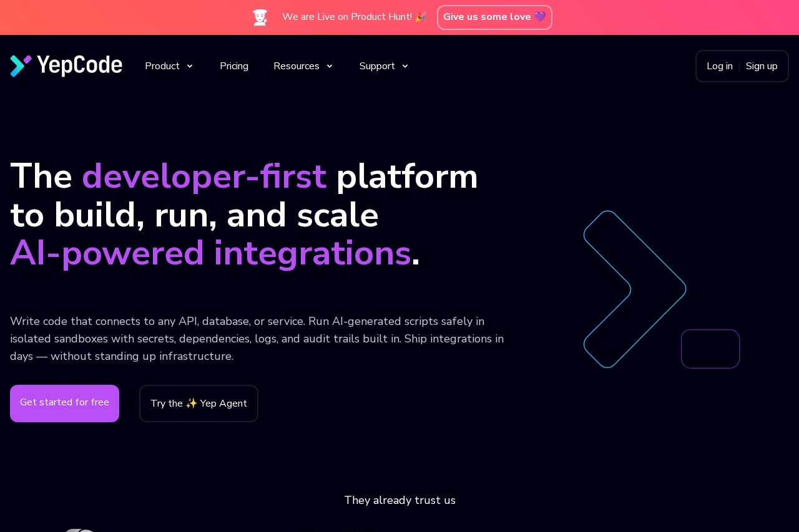Click the Sign up link

coord(762,66)
